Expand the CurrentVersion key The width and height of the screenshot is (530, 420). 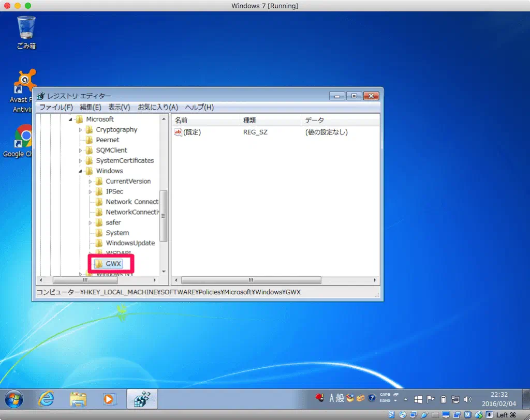click(x=91, y=182)
